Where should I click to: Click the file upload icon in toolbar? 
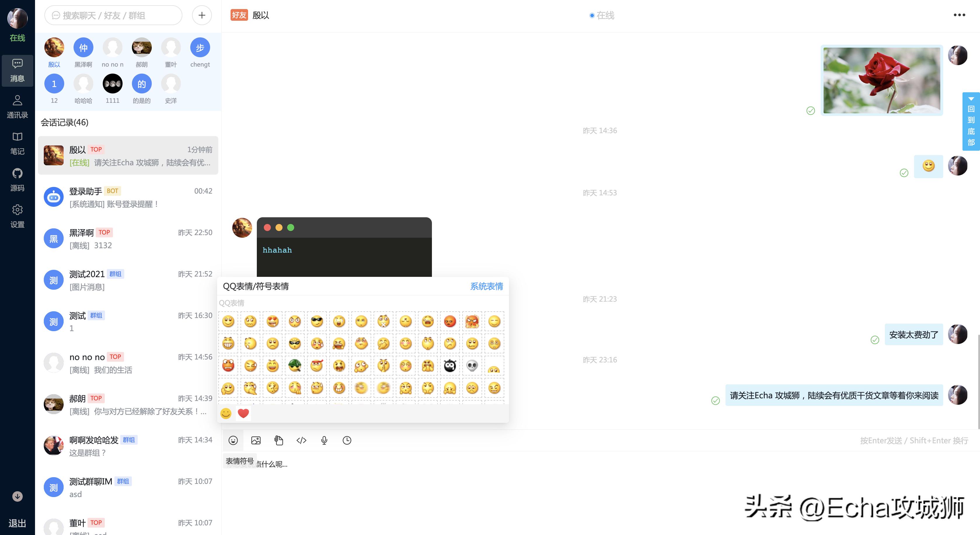[x=278, y=440]
